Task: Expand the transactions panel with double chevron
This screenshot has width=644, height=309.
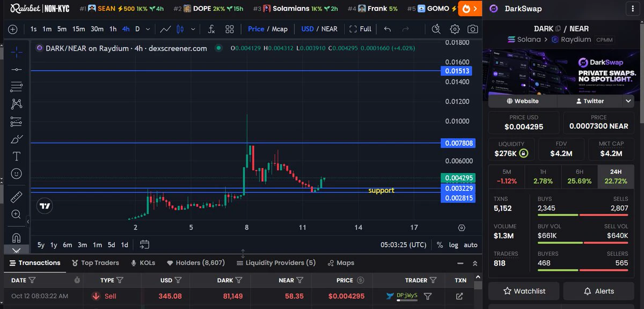Action: coord(475,263)
